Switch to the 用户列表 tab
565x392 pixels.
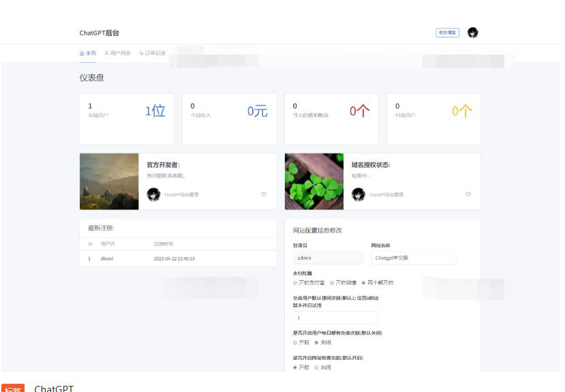coord(117,53)
